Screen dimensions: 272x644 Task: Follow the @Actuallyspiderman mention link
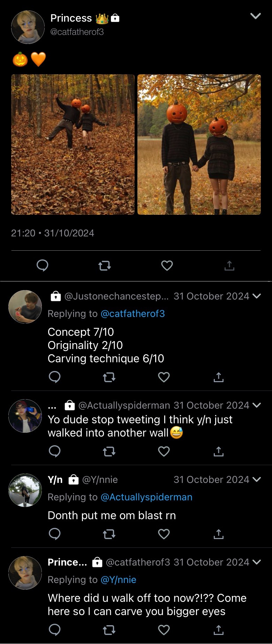tap(146, 497)
